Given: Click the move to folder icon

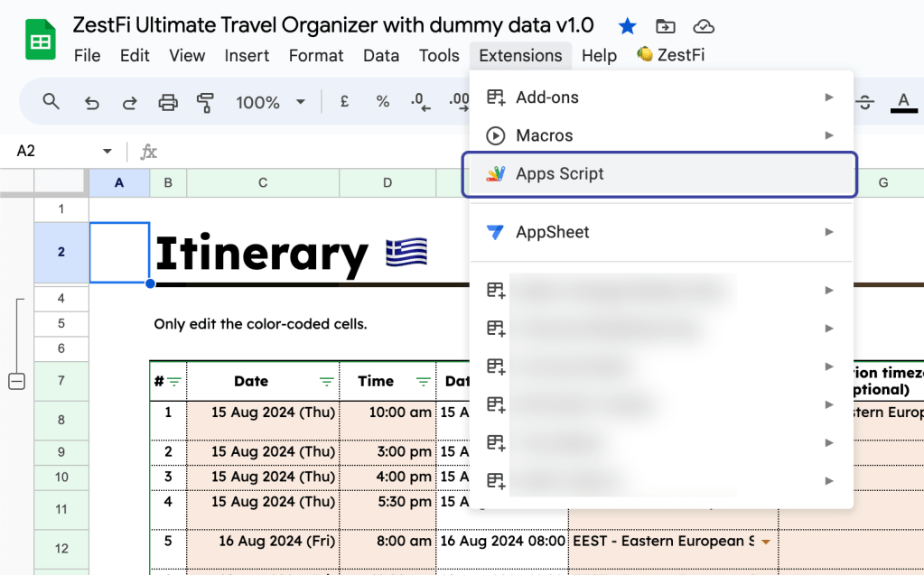Looking at the screenshot, I should tap(665, 25).
